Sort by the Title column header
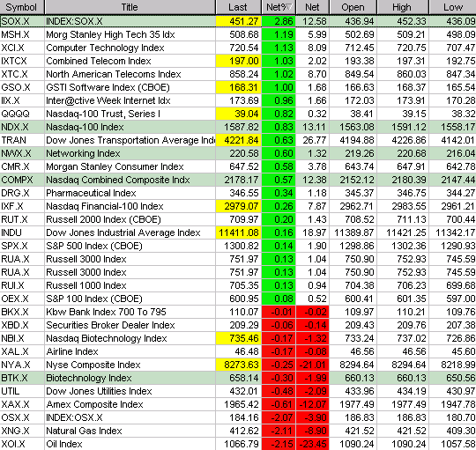 point(130,7)
